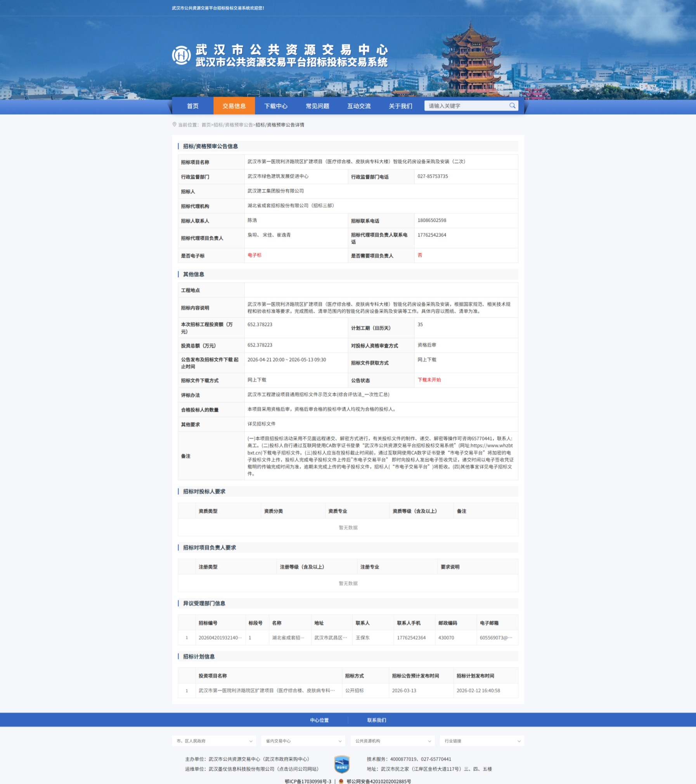Click the 鄂ICP备17030998号-3 link

point(308,781)
